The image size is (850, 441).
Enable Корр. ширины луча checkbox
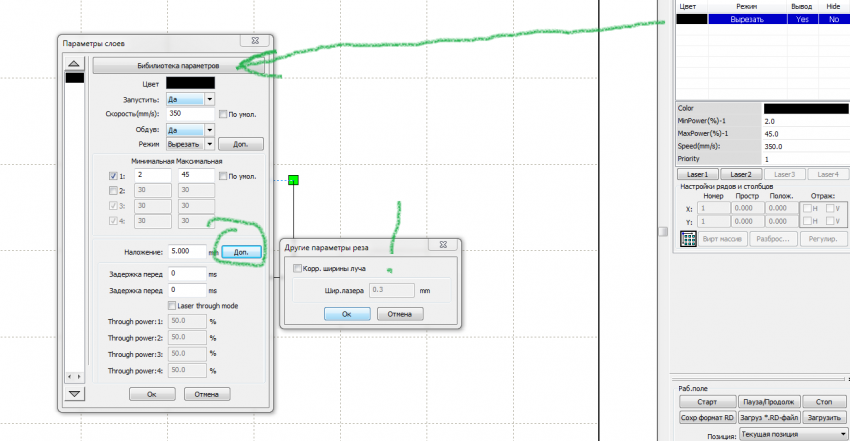[x=298, y=268]
